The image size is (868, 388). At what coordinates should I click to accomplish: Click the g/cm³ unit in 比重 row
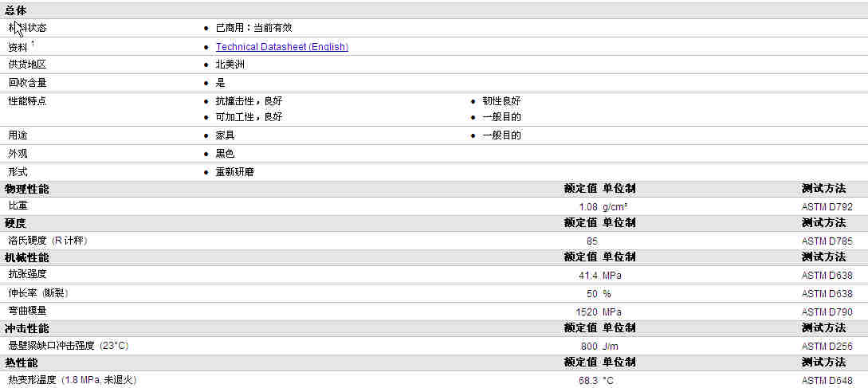point(615,207)
